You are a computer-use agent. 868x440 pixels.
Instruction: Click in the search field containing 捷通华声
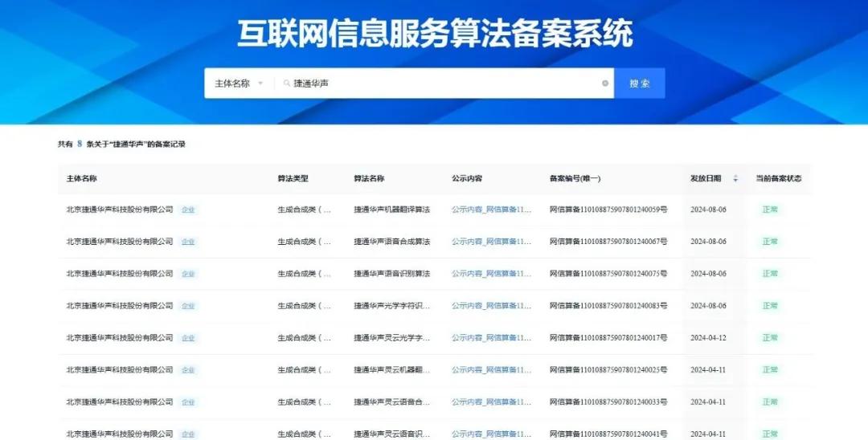coord(442,84)
